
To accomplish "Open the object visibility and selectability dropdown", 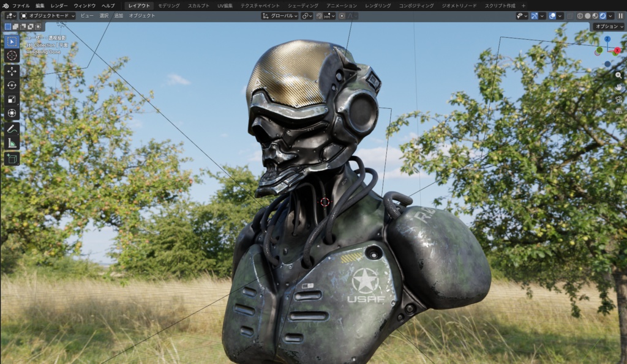I will (x=522, y=16).
